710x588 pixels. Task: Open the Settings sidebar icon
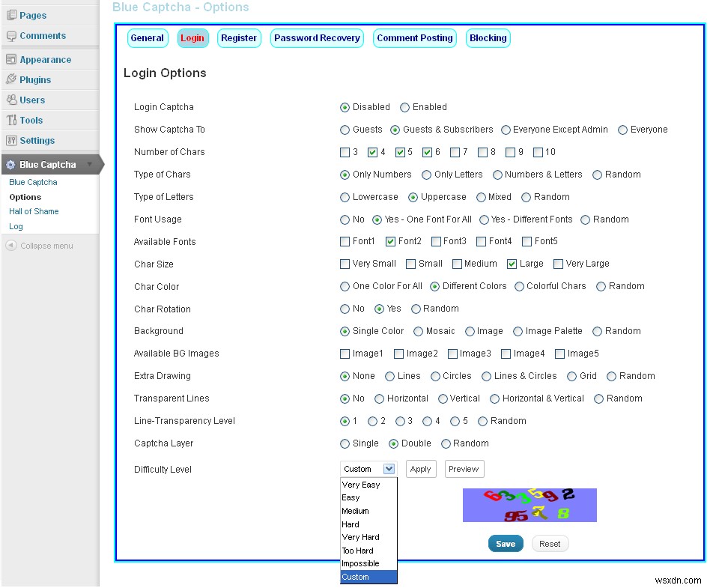coord(11,140)
